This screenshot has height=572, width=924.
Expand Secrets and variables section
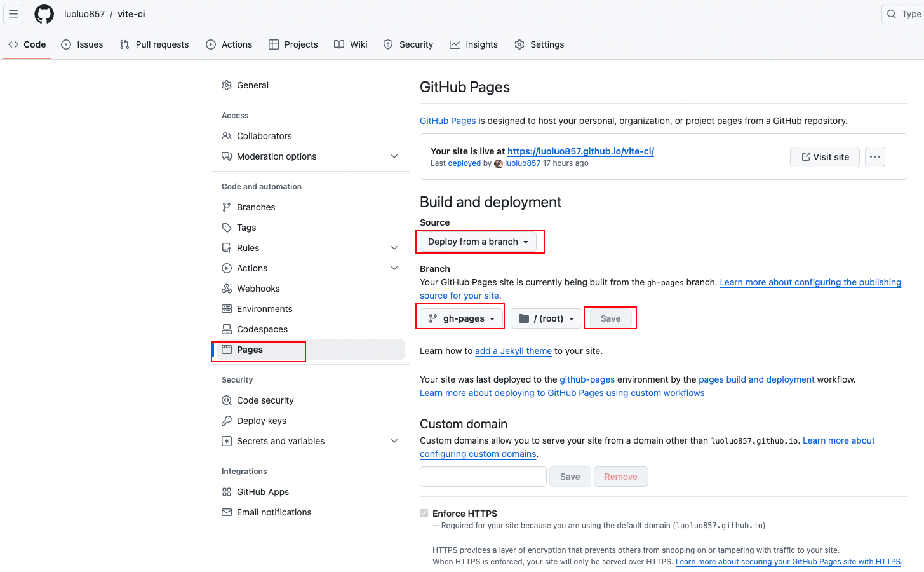394,441
